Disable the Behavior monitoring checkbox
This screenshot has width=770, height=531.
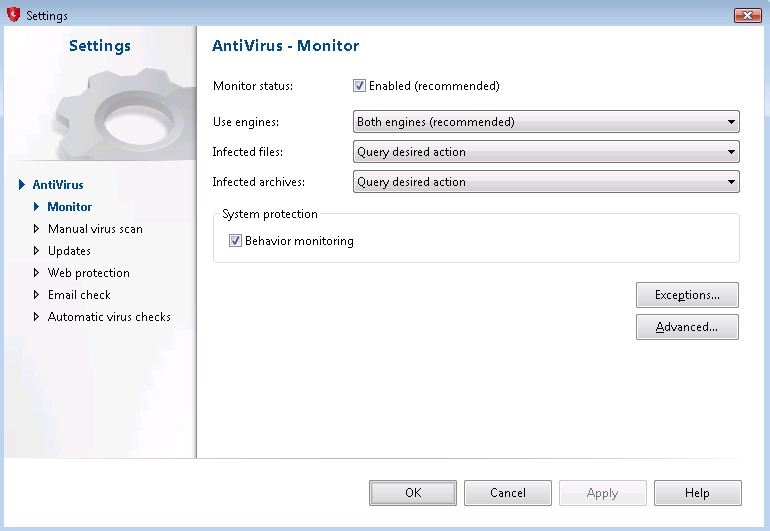[236, 241]
